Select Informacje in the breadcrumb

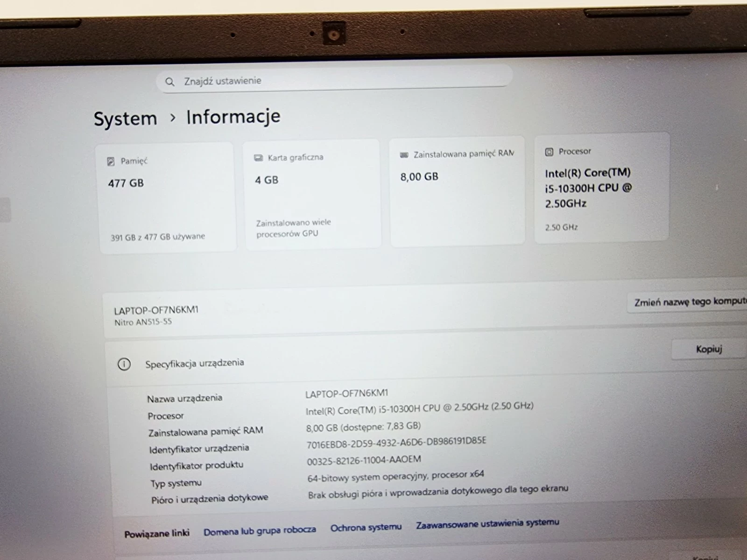click(233, 117)
